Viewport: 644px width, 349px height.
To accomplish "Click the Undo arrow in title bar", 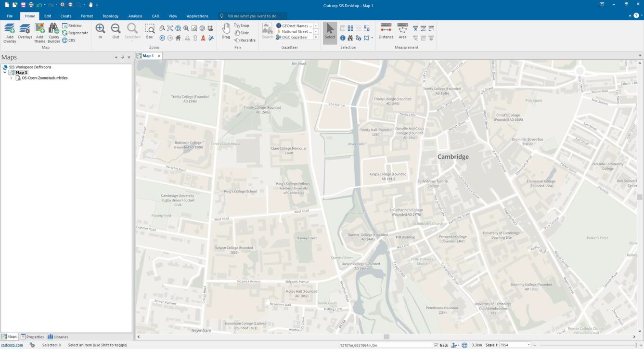I will coord(39,4).
